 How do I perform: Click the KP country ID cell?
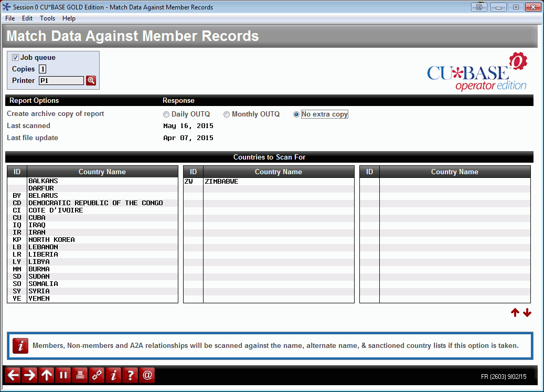17,240
